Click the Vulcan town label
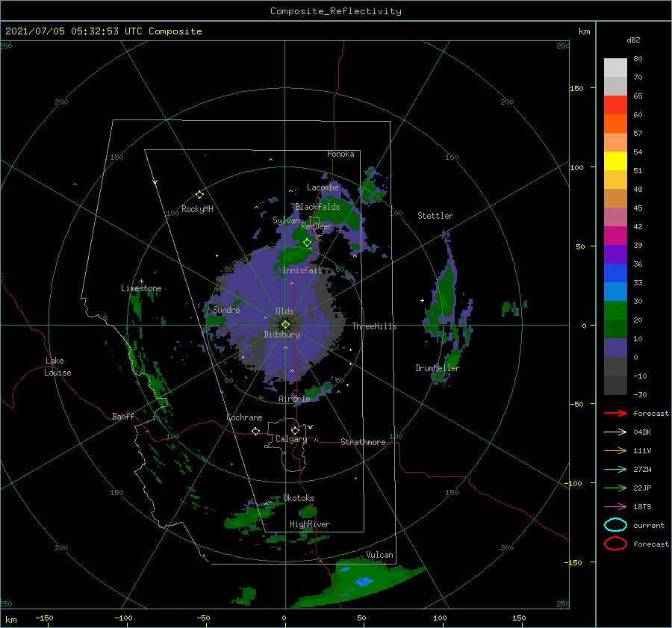The image size is (672, 628). (x=379, y=555)
